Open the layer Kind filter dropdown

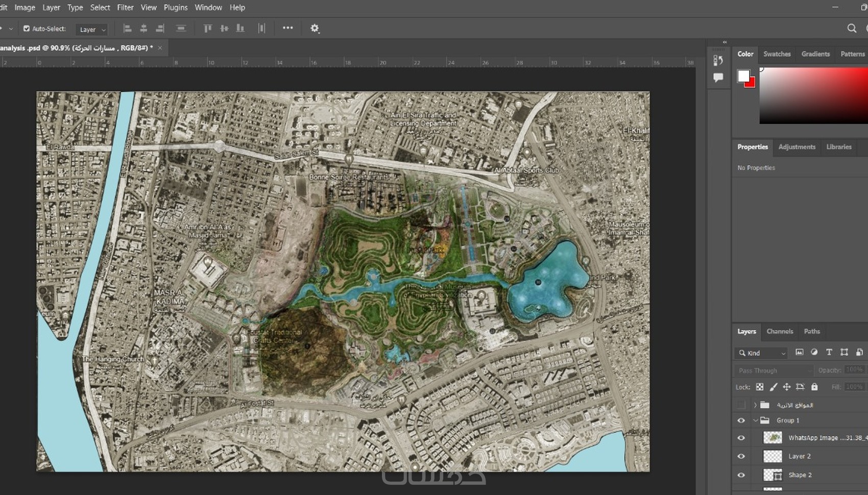pyautogui.click(x=762, y=353)
